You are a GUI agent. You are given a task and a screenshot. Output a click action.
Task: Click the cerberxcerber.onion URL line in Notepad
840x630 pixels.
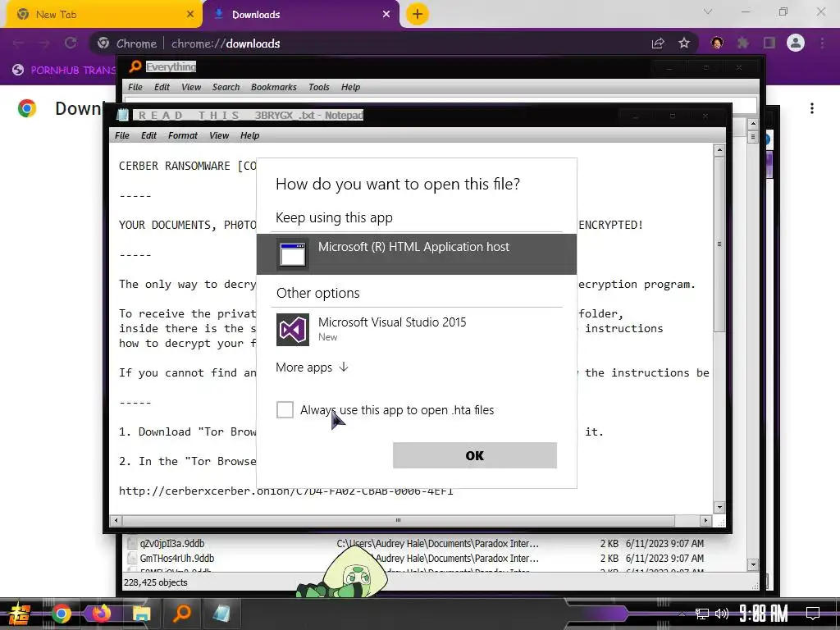286,491
